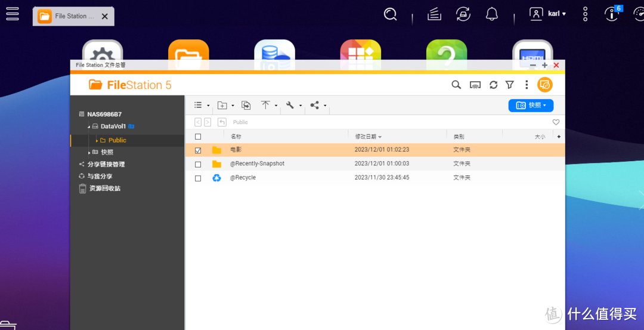Viewport: 644px width, 330px height.
Task: Go back with the left navigation arrow
Action: coord(198,122)
